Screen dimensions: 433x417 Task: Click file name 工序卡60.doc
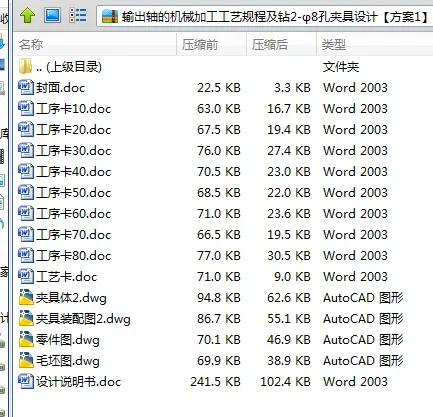tap(74, 214)
